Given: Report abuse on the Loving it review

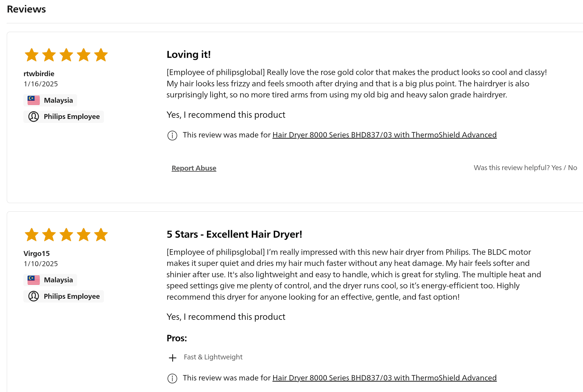Looking at the screenshot, I should pyautogui.click(x=194, y=168).
